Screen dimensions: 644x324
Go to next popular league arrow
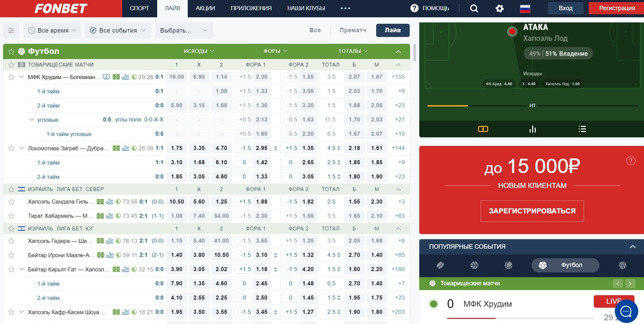click(630, 284)
